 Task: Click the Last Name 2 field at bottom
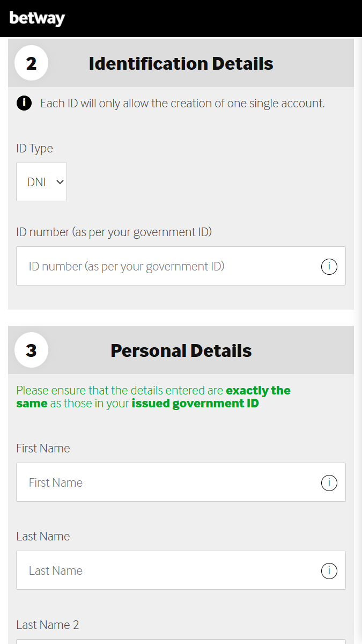[x=181, y=641]
